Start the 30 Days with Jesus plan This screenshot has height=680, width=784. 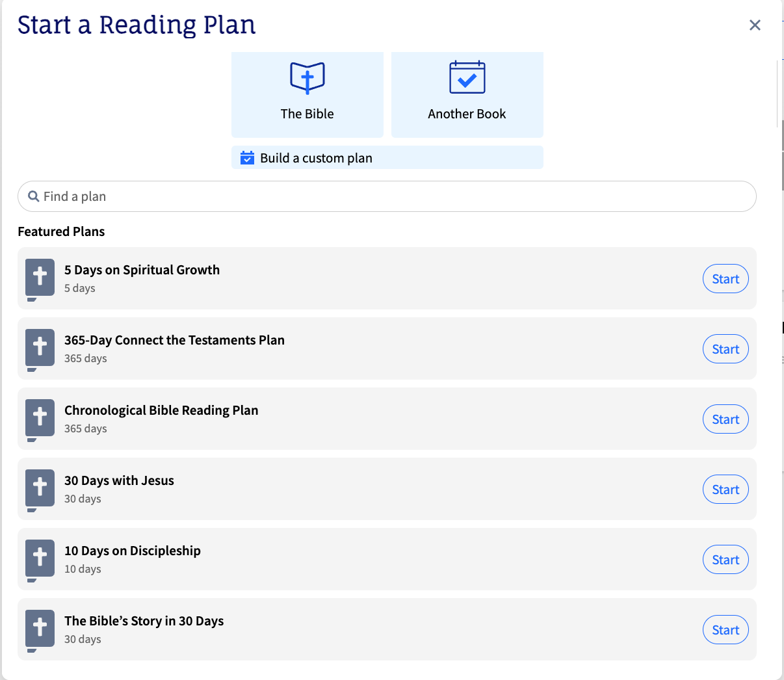(x=725, y=490)
